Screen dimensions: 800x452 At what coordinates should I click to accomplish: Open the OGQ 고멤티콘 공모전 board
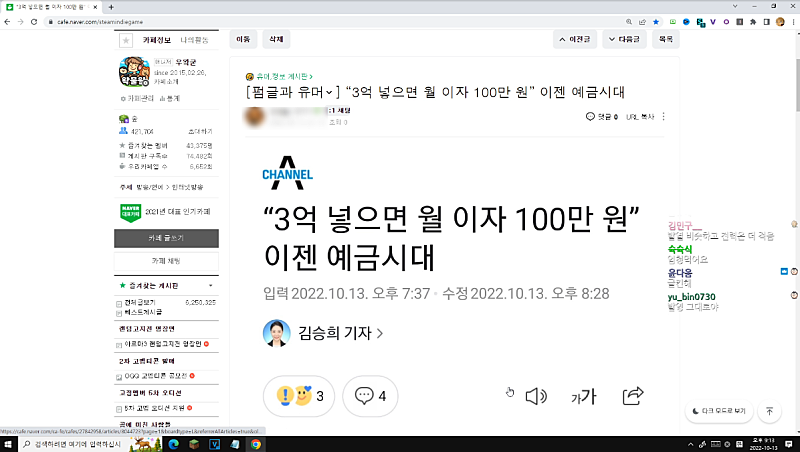[x=156, y=376]
